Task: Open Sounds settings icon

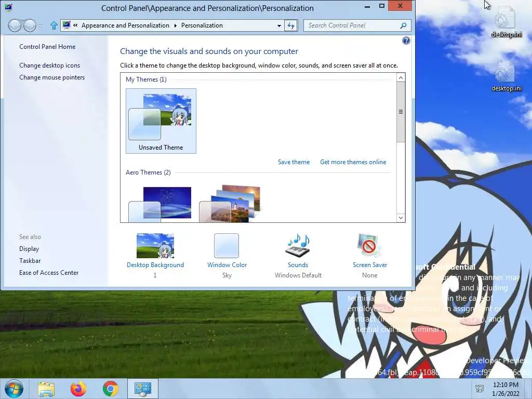Action: pyautogui.click(x=298, y=246)
